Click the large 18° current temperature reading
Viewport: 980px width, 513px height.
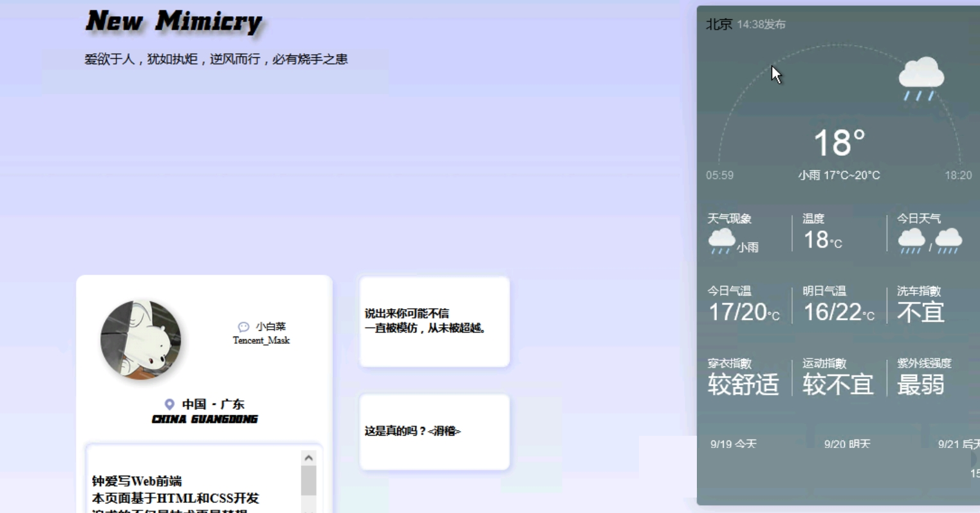point(838,143)
